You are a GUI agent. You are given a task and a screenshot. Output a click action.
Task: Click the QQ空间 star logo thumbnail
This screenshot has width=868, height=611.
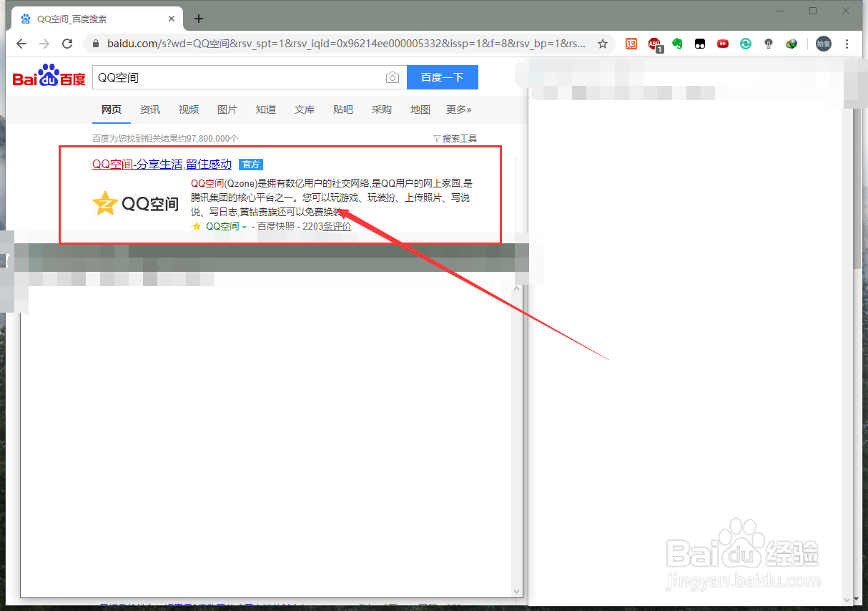pyautogui.click(x=136, y=203)
